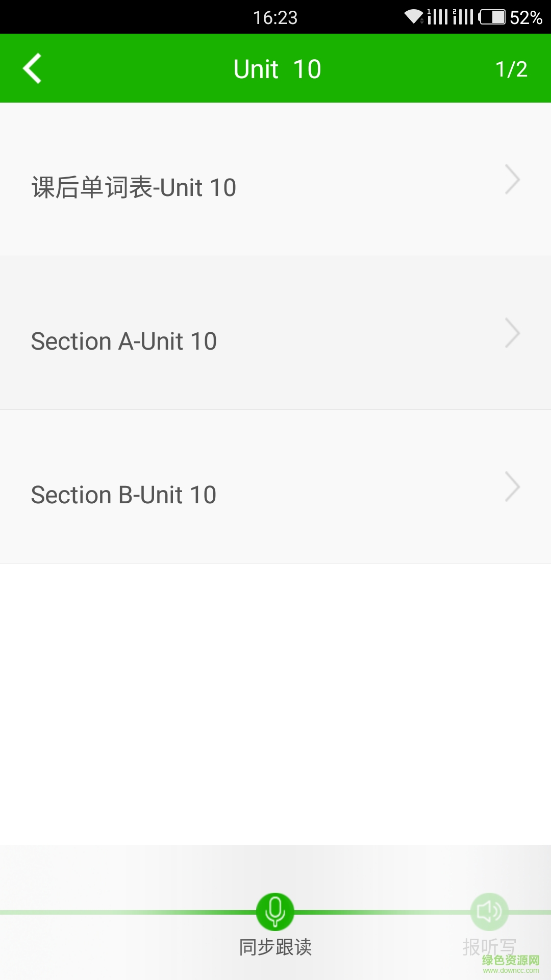Tap the battery indicator icon
This screenshot has width=551, height=980.
[492, 17]
